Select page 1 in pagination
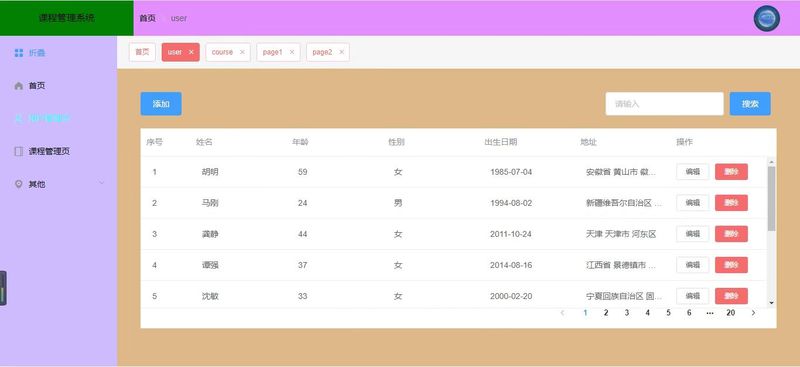The width and height of the screenshot is (800, 367). pos(585,312)
